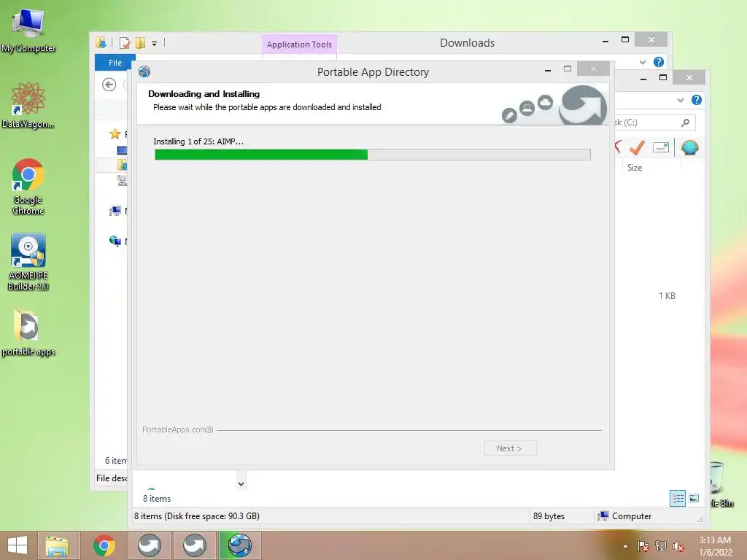
Task: Select the Network item in Downloads navigation pane
Action: pos(115,241)
